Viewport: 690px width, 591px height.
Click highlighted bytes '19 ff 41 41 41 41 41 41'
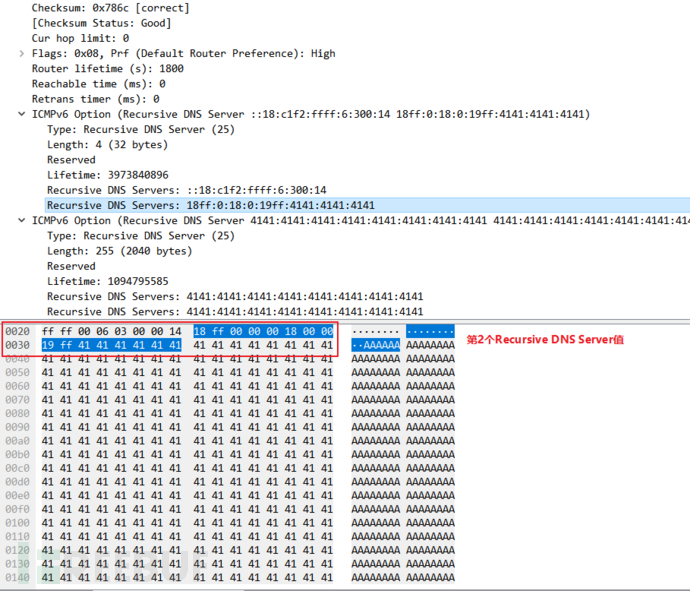click(x=112, y=345)
